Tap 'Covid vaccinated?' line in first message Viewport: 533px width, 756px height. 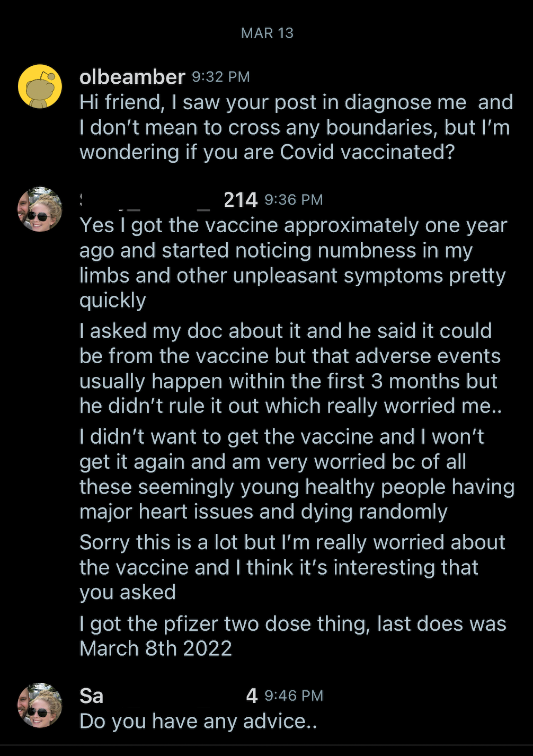[x=368, y=152]
